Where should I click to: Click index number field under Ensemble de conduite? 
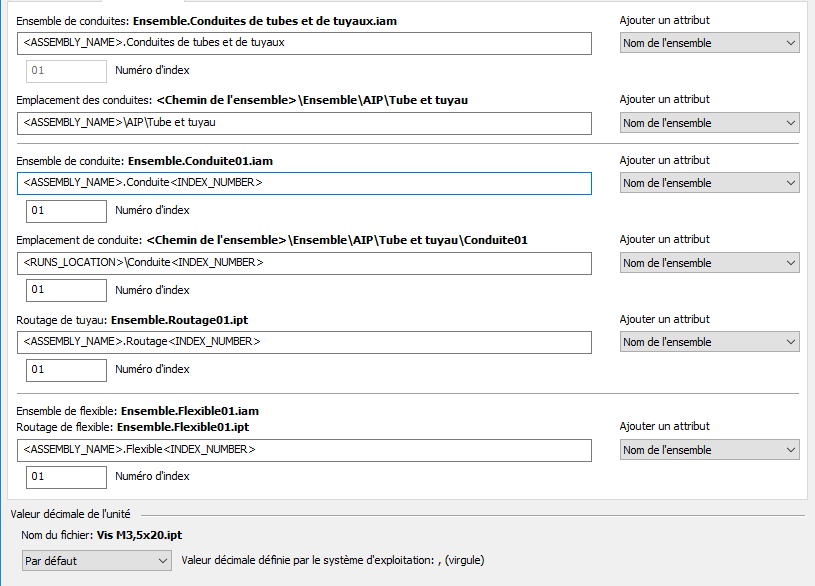pos(66,211)
